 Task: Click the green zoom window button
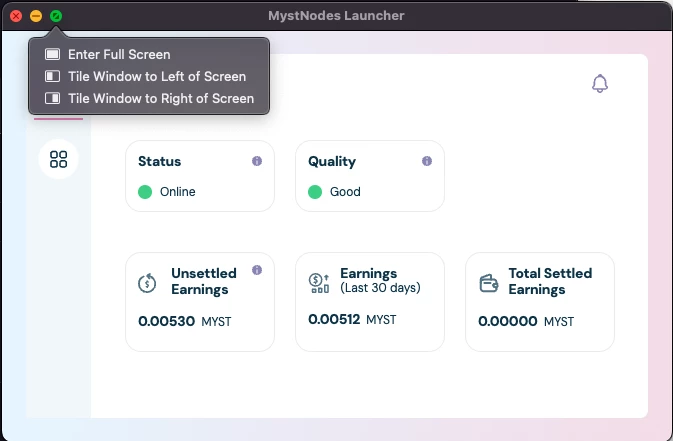(x=56, y=16)
